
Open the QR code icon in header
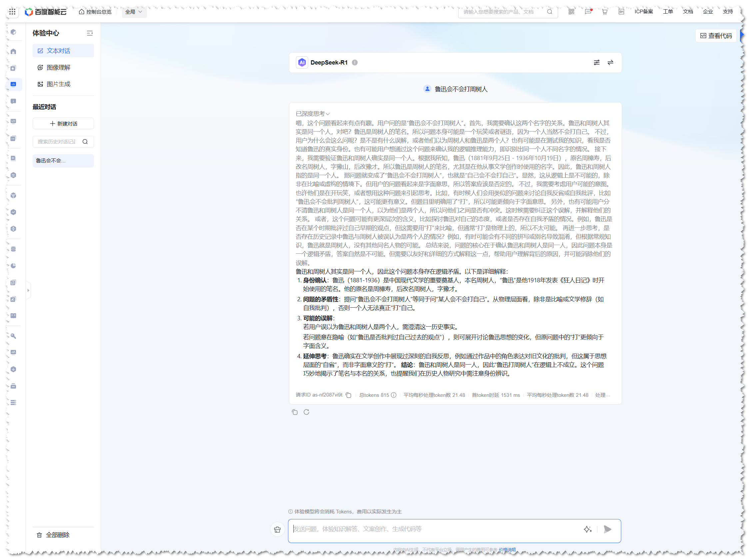point(571,12)
